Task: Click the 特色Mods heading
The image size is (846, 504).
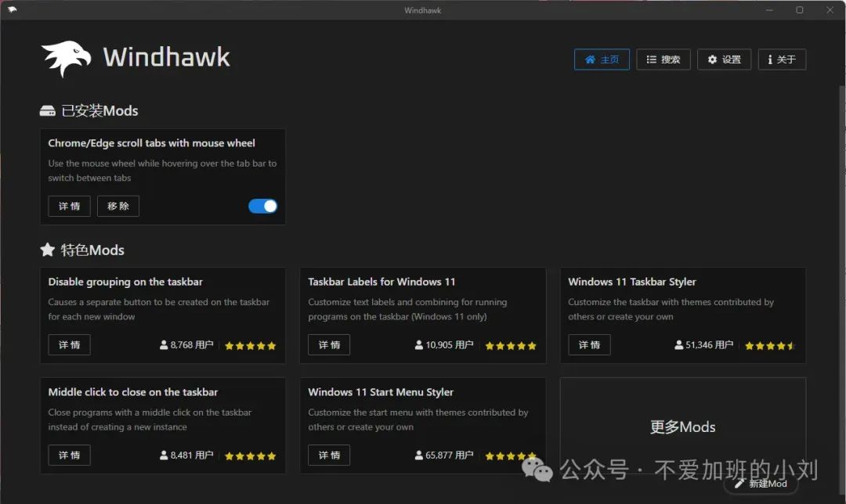Action: pos(92,250)
